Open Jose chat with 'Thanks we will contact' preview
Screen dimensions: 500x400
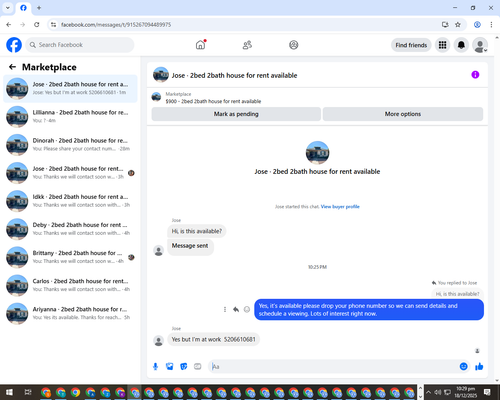[x=70, y=173]
